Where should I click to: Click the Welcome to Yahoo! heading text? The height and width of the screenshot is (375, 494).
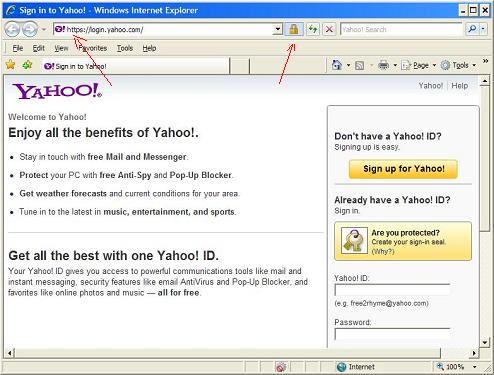pyautogui.click(x=47, y=117)
